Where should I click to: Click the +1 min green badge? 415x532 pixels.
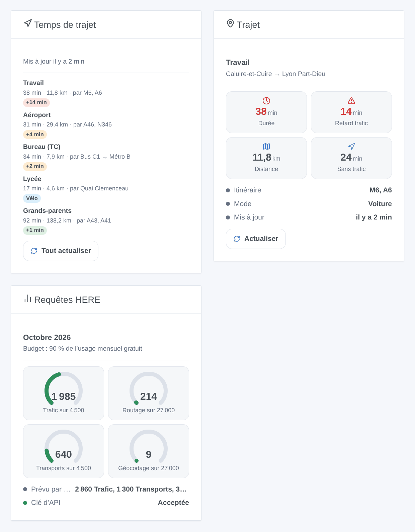pyautogui.click(x=35, y=230)
